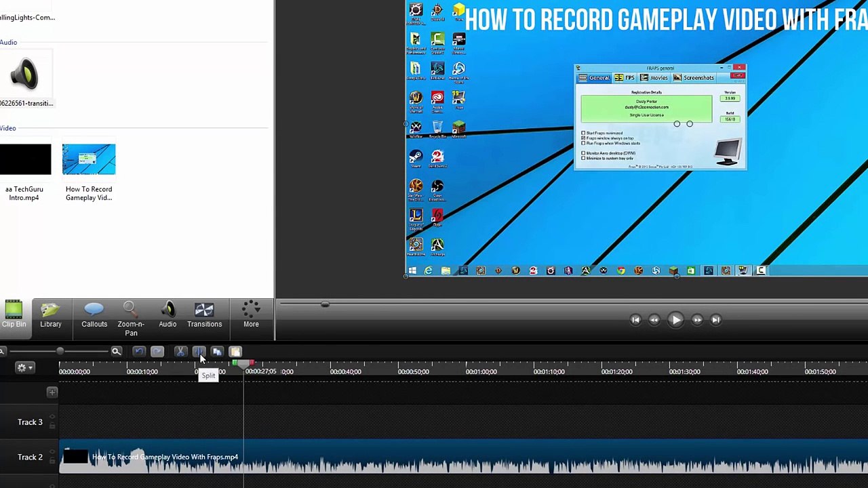Click the Split tool in timeline toolbar

[x=199, y=352]
